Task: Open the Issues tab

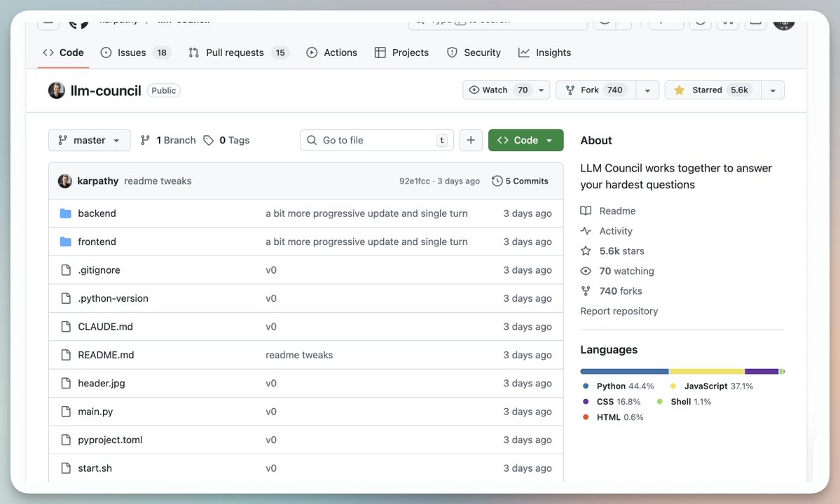Action: (135, 52)
